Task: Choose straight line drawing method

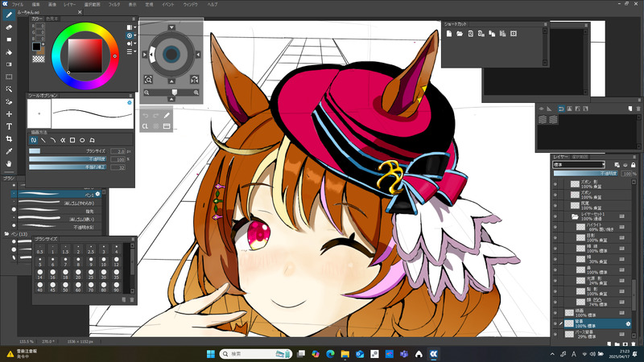Action: tap(43, 140)
